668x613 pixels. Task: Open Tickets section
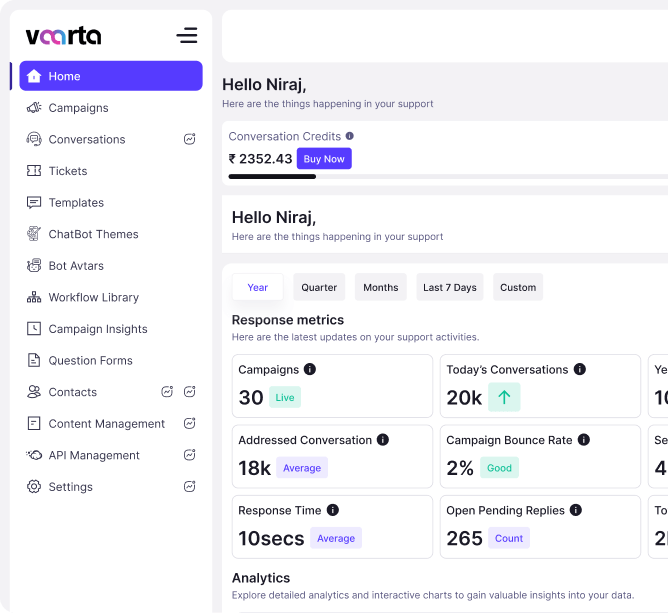click(x=111, y=171)
